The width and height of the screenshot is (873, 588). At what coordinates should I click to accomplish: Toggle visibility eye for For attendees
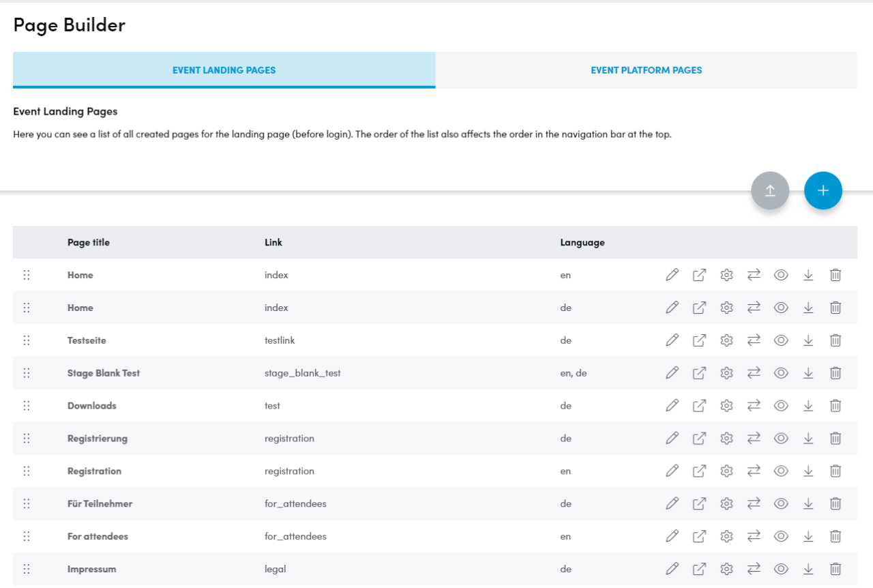click(x=781, y=537)
